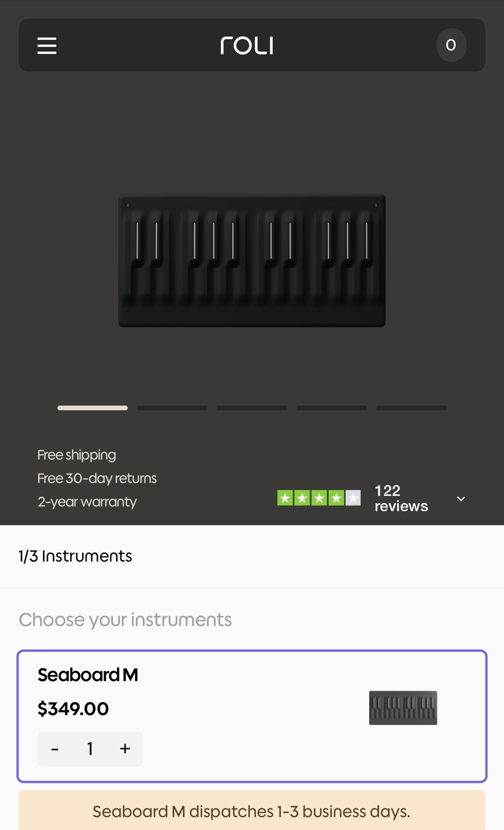Decrease Seaboard M quantity with minus
This screenshot has width=504, height=830.
(55, 749)
